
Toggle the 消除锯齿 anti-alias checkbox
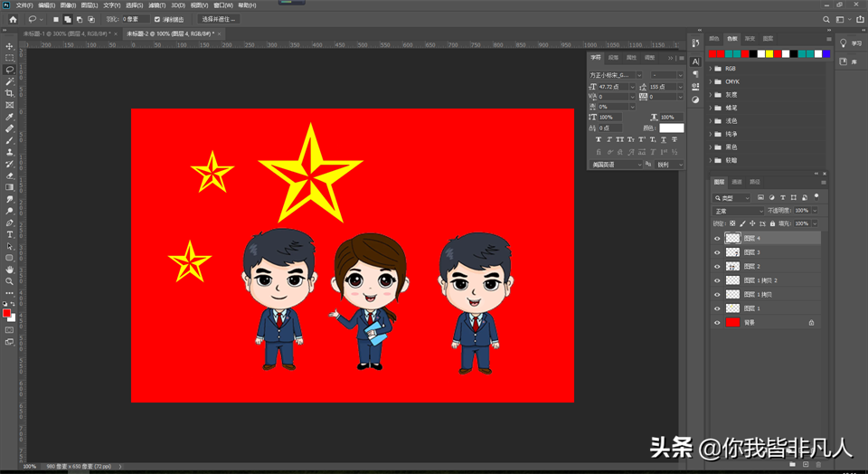tap(157, 19)
